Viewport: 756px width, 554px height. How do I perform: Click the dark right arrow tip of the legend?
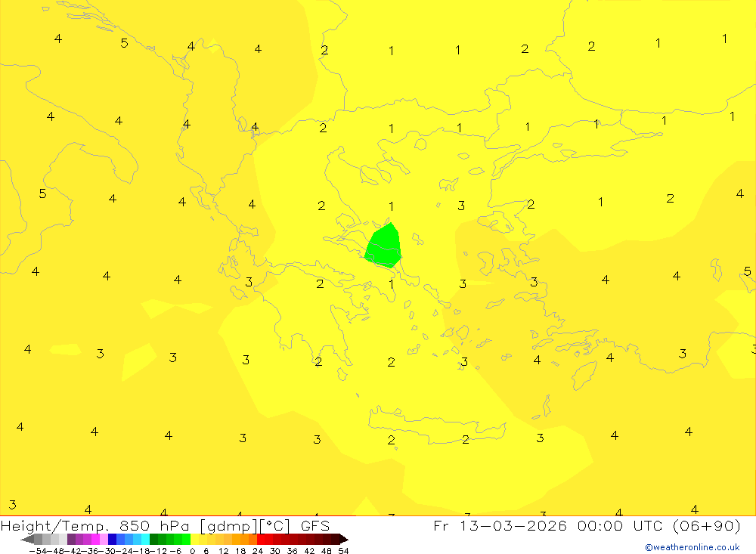tap(343, 540)
